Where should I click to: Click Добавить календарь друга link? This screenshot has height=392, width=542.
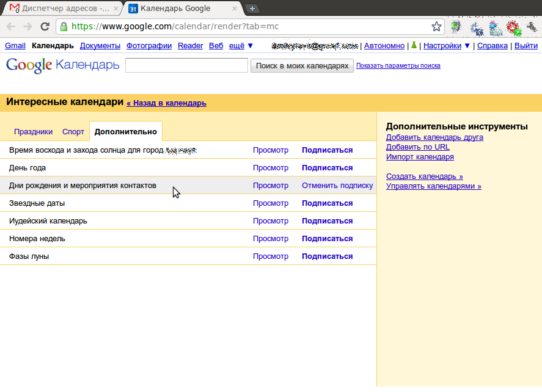434,137
